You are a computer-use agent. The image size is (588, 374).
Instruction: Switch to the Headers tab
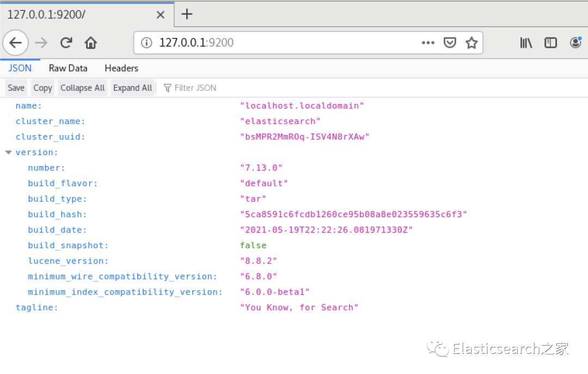[121, 68]
